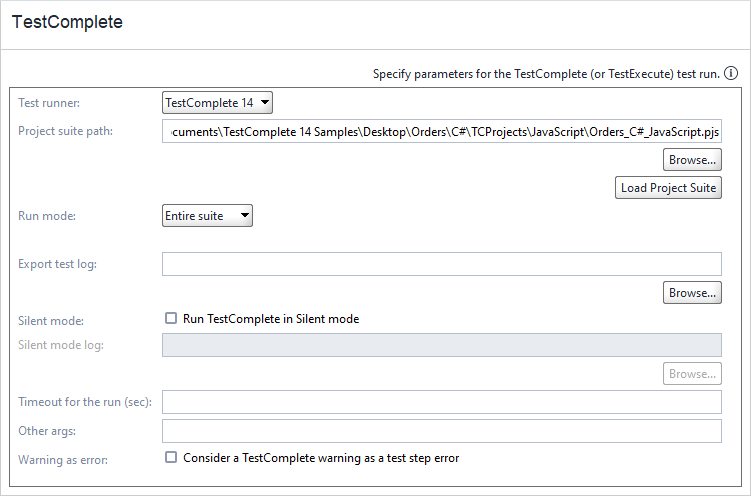Open the Test runner dropdown
The image size is (751, 496).
tap(217, 102)
